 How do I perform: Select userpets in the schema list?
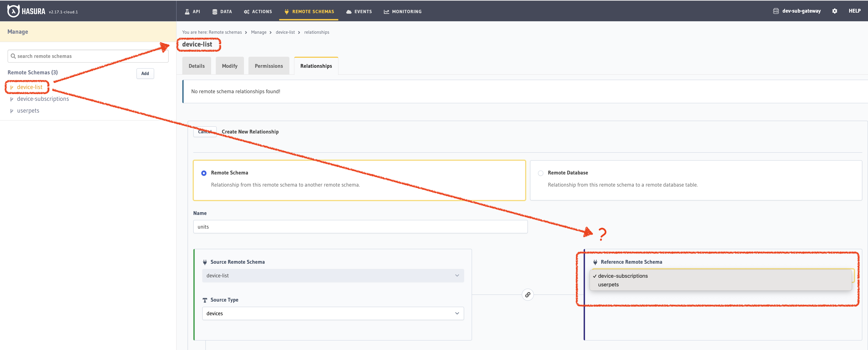click(28, 111)
